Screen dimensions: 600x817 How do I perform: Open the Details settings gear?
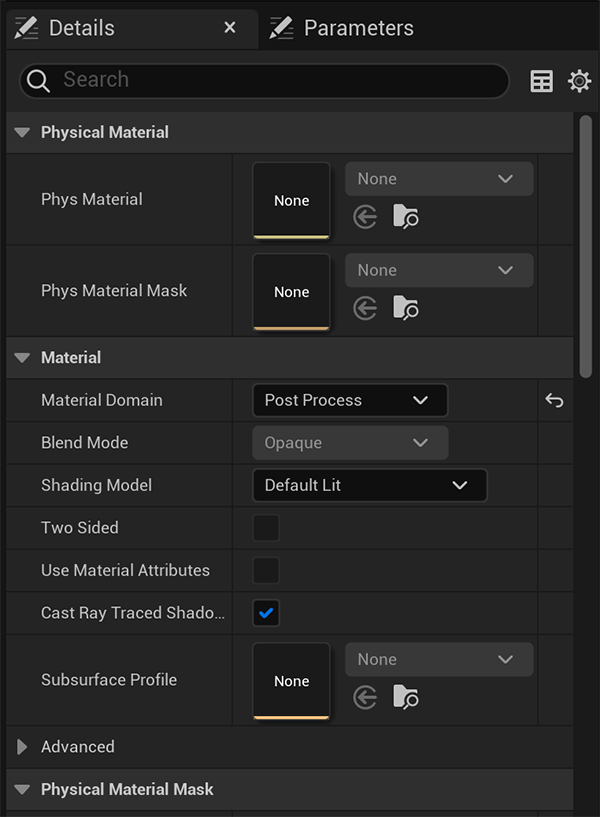(x=579, y=82)
